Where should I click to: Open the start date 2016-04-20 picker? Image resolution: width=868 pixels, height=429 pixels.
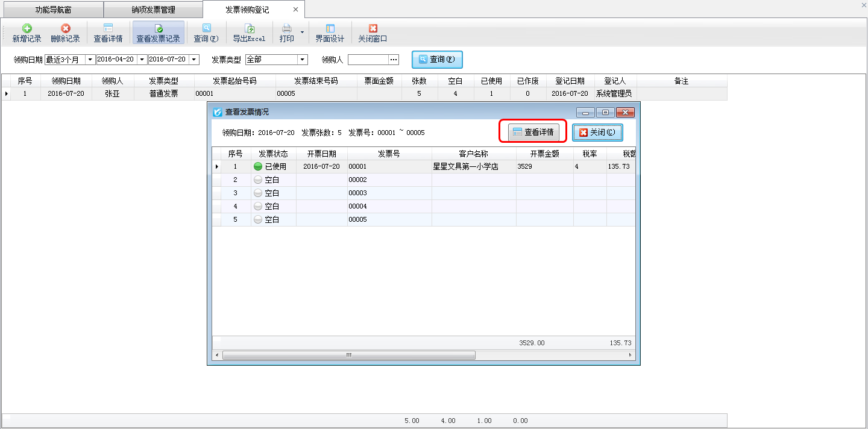click(x=142, y=60)
